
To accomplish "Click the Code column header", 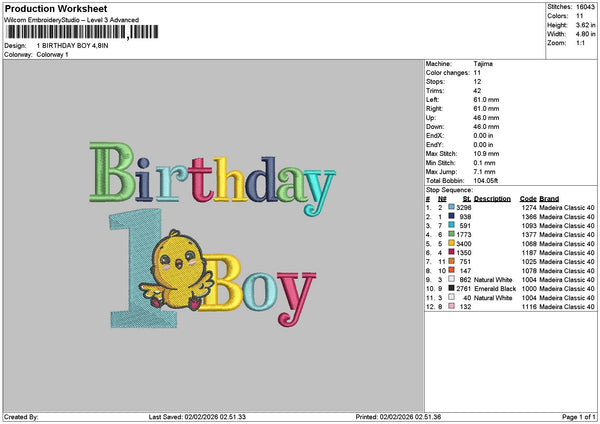I will [x=528, y=198].
